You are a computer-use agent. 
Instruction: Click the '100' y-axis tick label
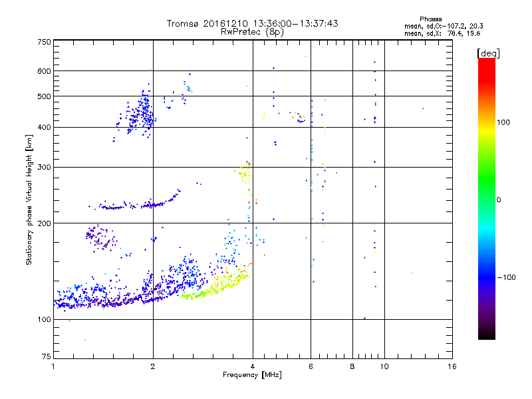pos(44,320)
